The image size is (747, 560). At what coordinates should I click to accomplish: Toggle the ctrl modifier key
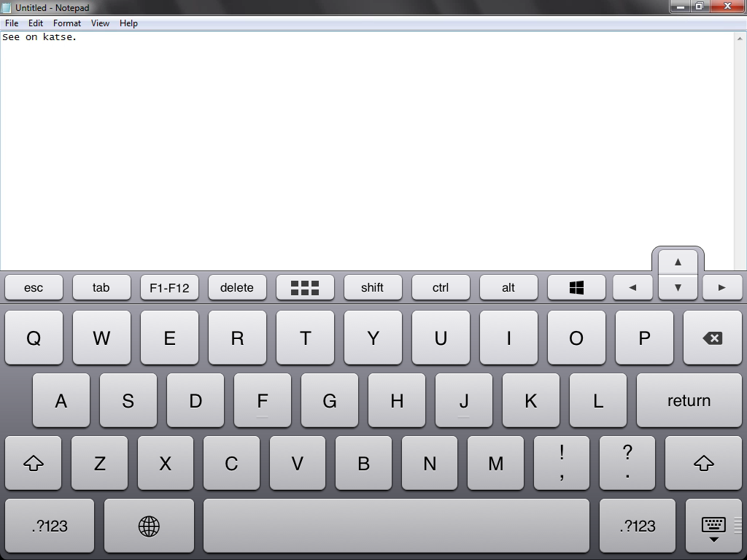(441, 287)
